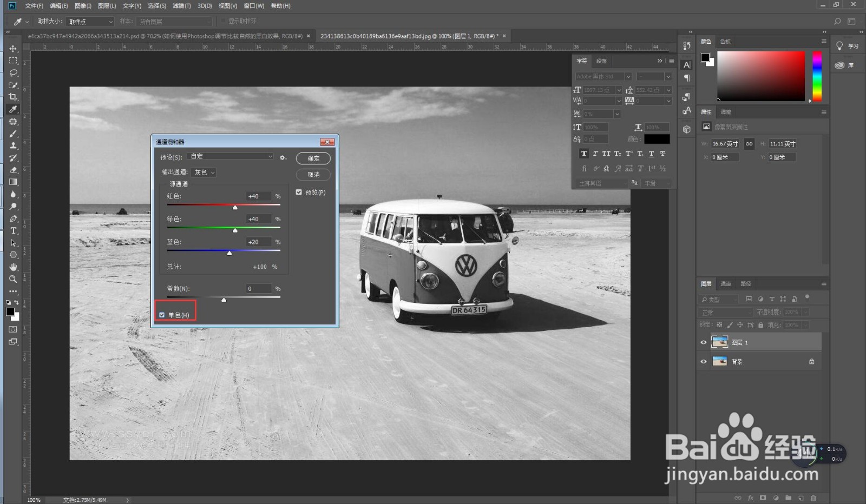The image size is (866, 504).
Task: Select the Rectangular Marquee tool
Action: tap(13, 61)
